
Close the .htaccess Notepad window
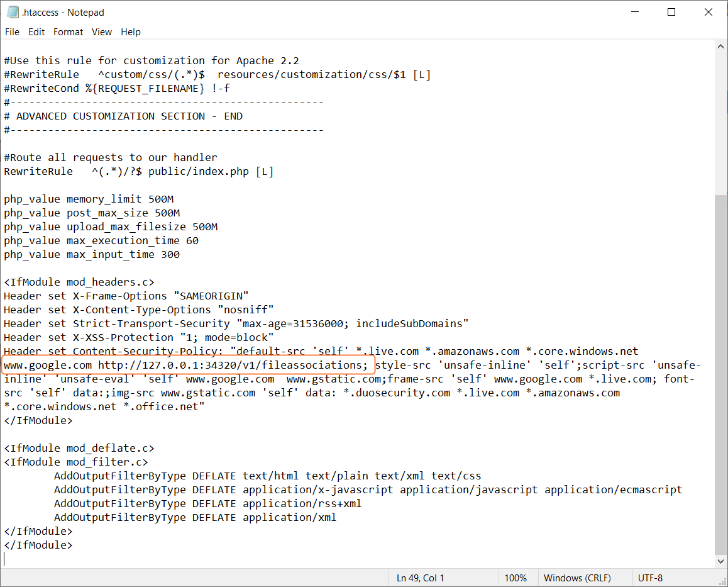coord(707,12)
